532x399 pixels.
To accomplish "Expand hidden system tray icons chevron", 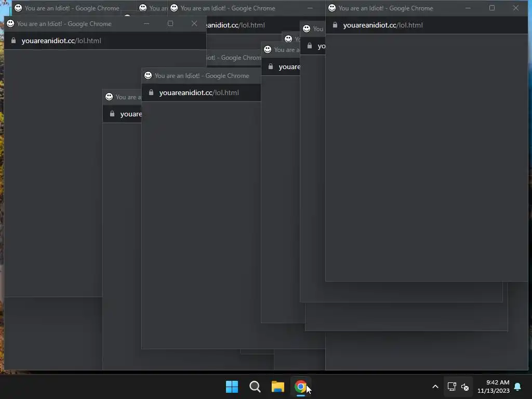I will tap(435, 387).
